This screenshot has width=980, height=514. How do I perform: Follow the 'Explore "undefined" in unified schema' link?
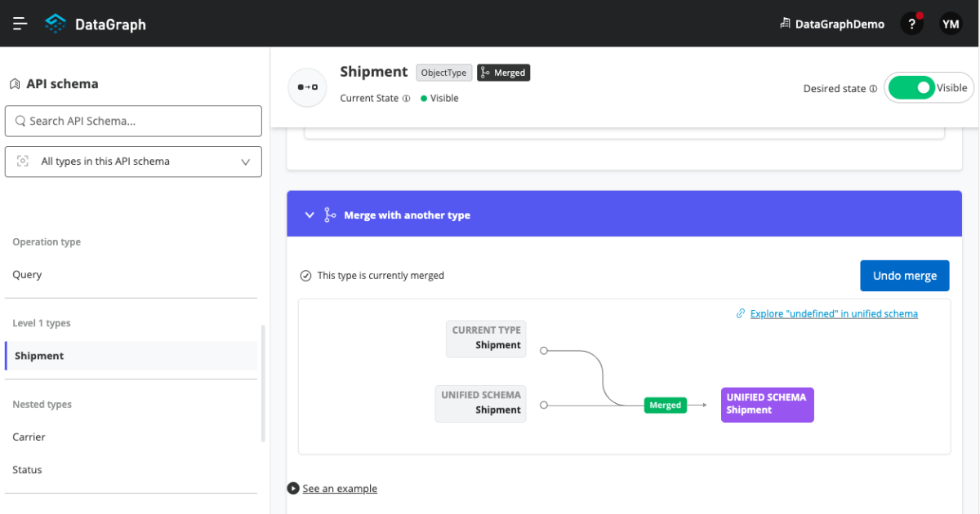coord(833,313)
